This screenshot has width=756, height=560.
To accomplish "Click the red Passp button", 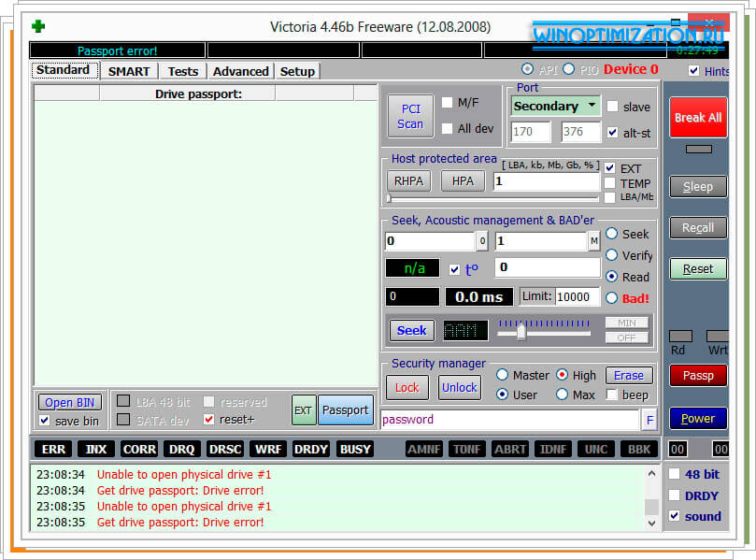I will point(697,375).
